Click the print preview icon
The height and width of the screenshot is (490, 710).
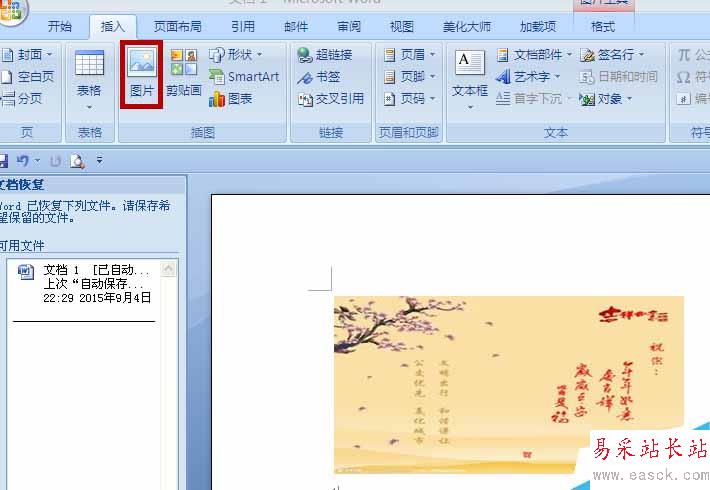tap(77, 161)
